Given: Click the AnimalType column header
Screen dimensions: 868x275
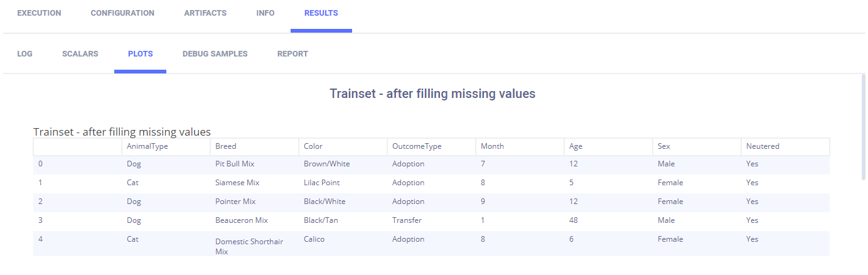Looking at the screenshot, I should coord(147,146).
